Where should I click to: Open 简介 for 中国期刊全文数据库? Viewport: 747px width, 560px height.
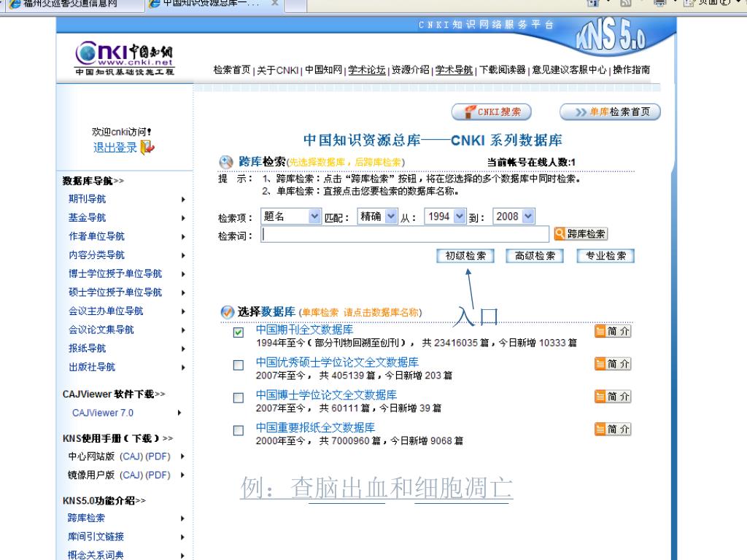613,331
